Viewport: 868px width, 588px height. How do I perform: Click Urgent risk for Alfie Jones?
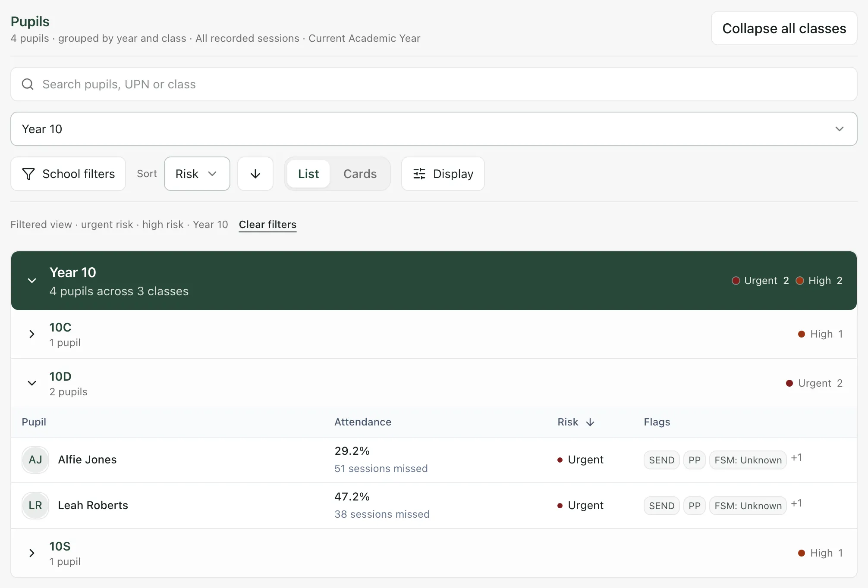(580, 460)
